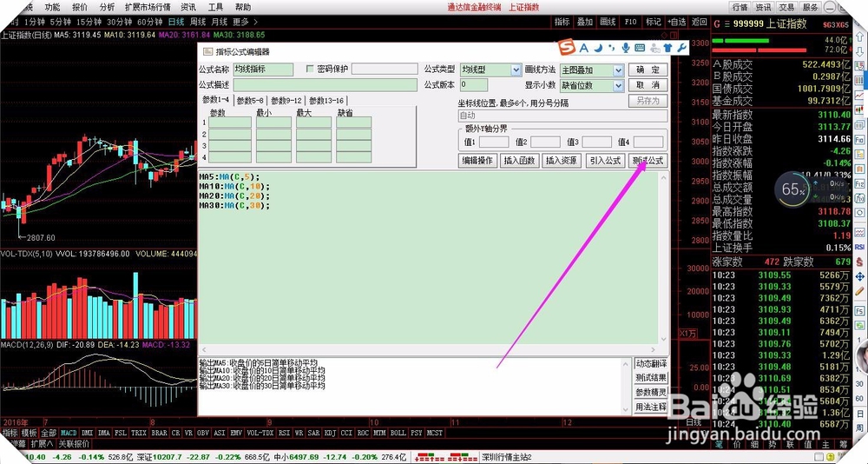
Task: Click the 插入资源 button
Action: tap(562, 161)
